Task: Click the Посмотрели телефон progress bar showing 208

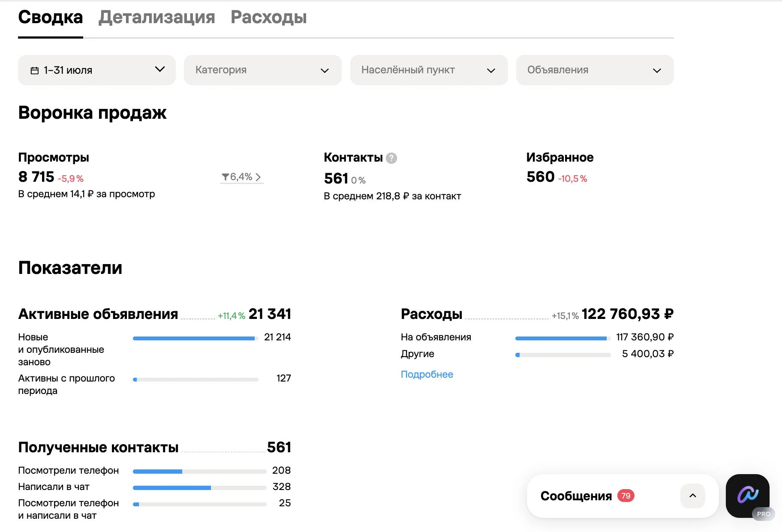Action: pos(200,472)
